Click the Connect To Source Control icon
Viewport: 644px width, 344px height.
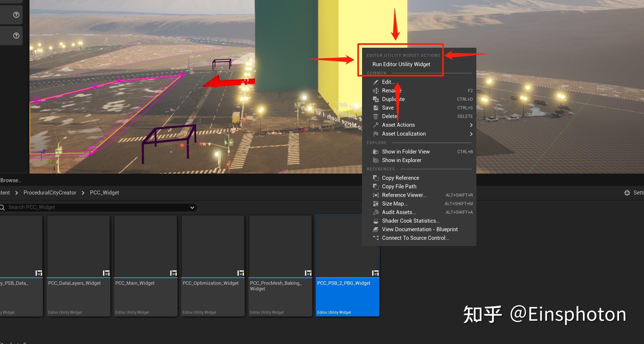pyautogui.click(x=376, y=238)
